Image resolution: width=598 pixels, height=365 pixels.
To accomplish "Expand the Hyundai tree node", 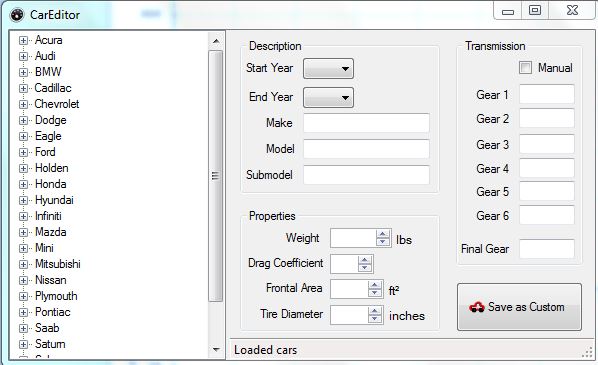I will point(23,201).
